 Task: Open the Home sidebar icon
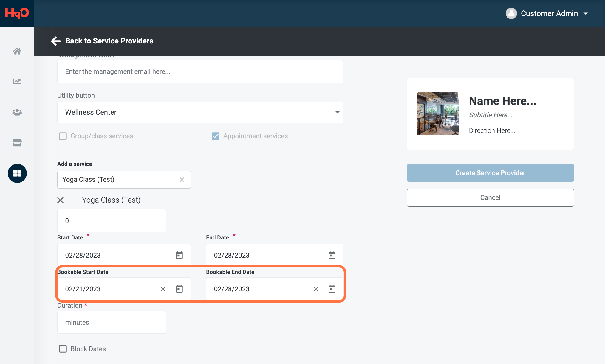coord(17,51)
